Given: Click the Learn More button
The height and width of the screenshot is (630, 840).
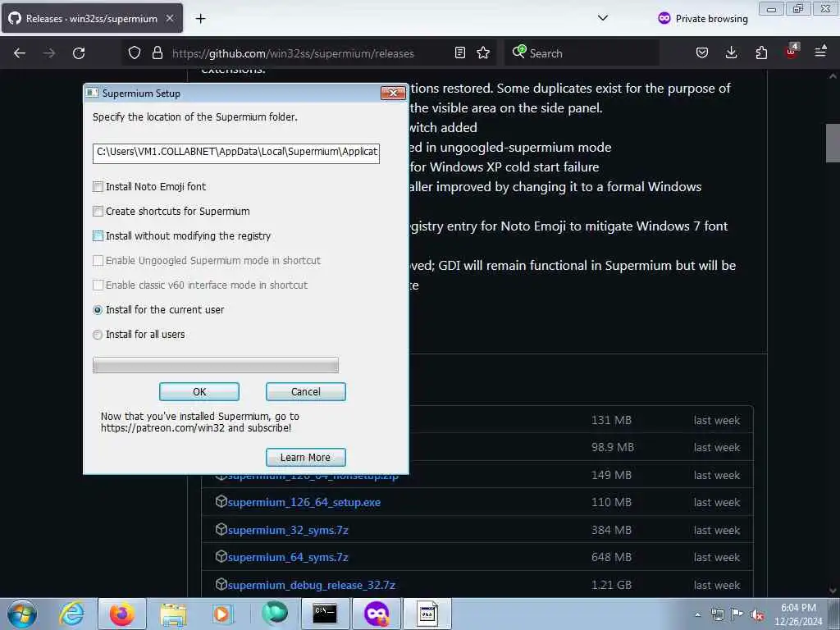Looking at the screenshot, I should pos(306,458).
